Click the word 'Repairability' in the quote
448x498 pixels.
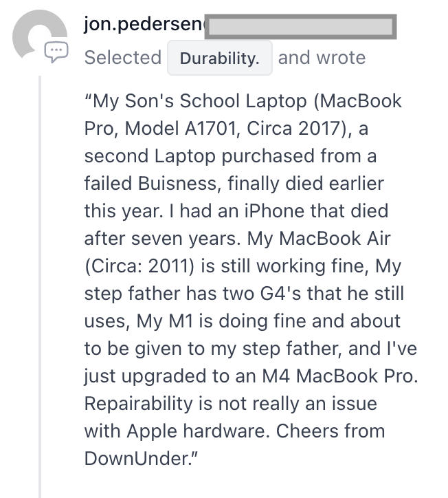tap(138, 404)
